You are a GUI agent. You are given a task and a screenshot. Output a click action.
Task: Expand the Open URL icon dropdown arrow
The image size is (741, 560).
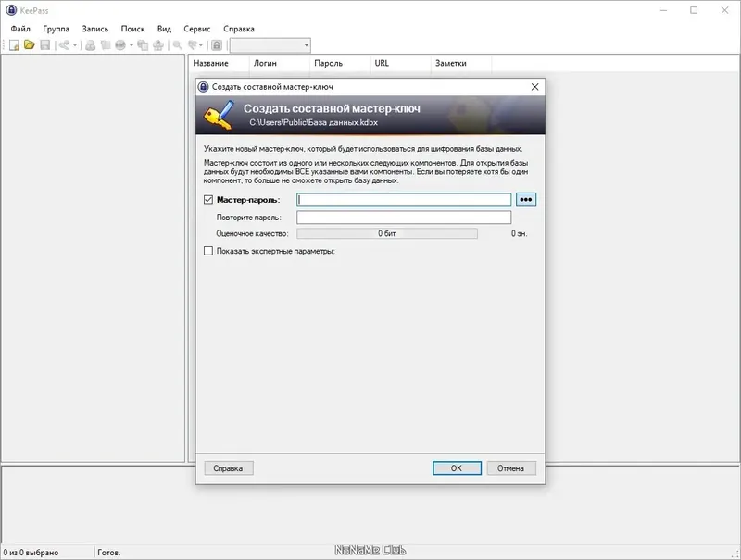tap(131, 45)
